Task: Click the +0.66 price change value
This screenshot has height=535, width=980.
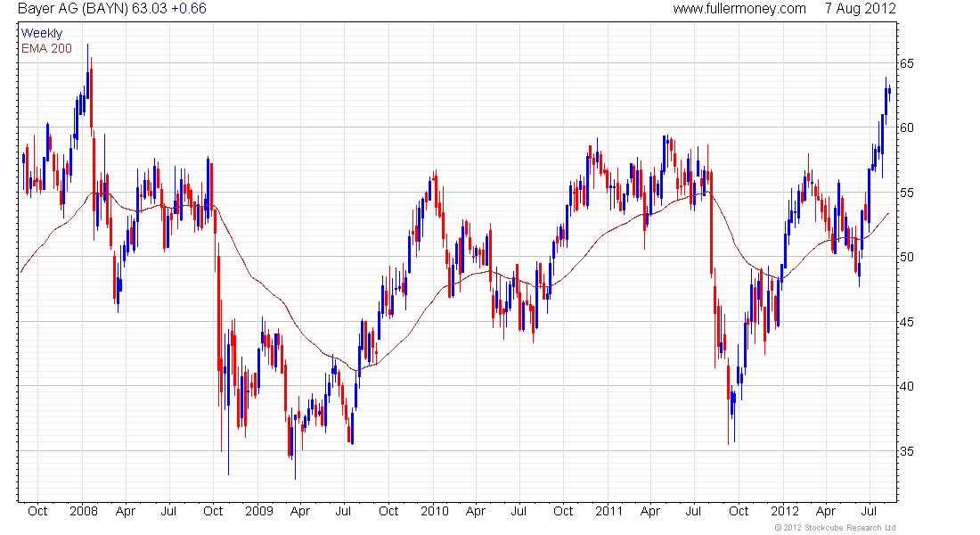Action: (189, 8)
